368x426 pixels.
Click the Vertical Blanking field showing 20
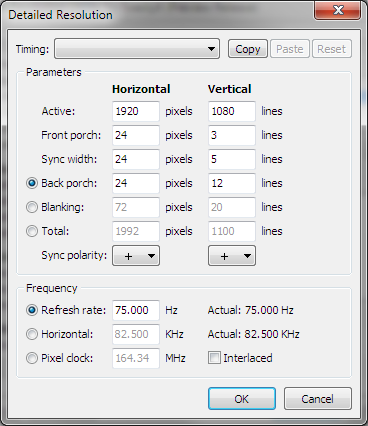tap(232, 207)
